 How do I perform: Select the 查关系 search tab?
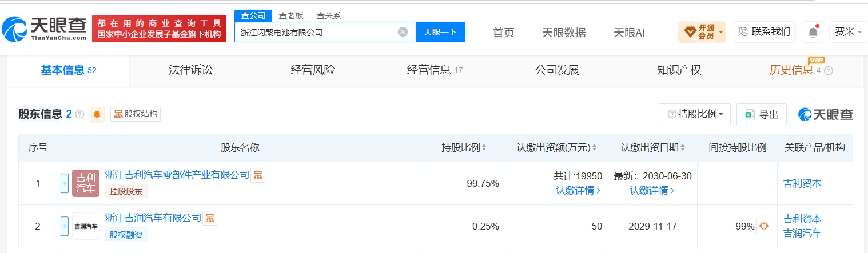point(329,15)
